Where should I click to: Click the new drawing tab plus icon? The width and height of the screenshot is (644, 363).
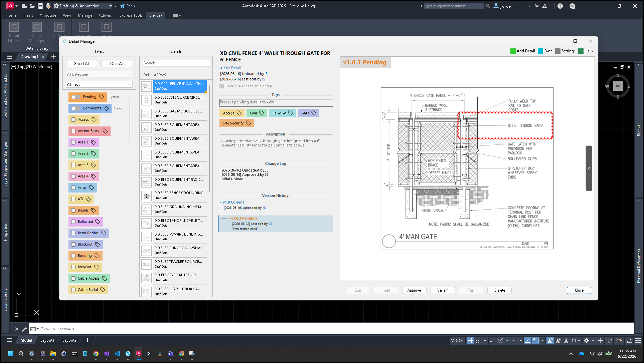[54, 57]
